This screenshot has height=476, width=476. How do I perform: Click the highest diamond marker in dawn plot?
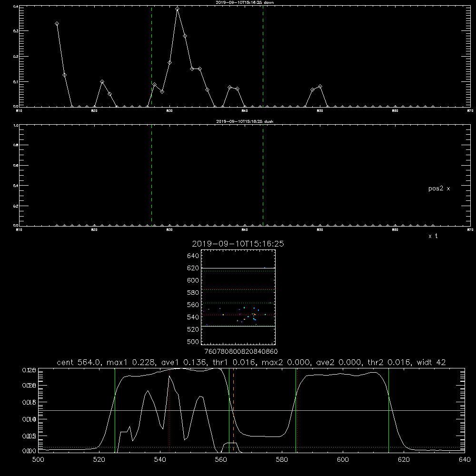[x=177, y=9]
